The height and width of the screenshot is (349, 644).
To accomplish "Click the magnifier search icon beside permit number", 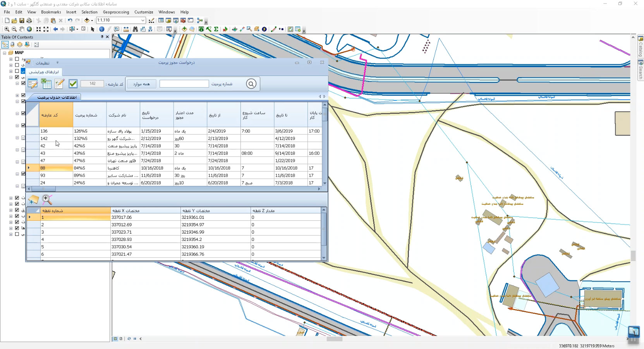I will pyautogui.click(x=251, y=84).
